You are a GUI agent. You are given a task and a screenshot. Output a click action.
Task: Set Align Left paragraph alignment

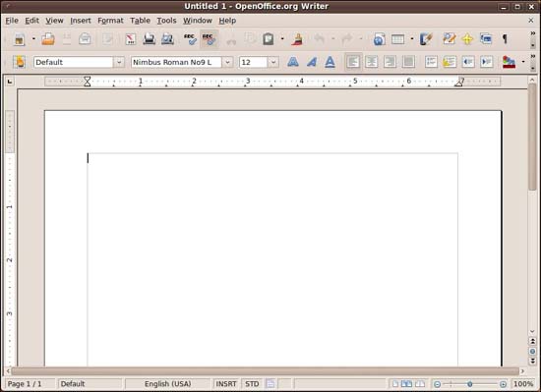(x=353, y=62)
